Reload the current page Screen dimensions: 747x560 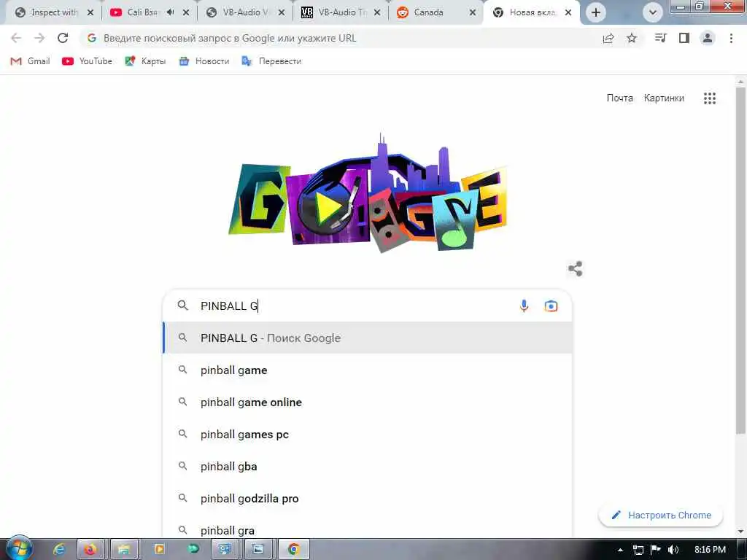(x=63, y=38)
